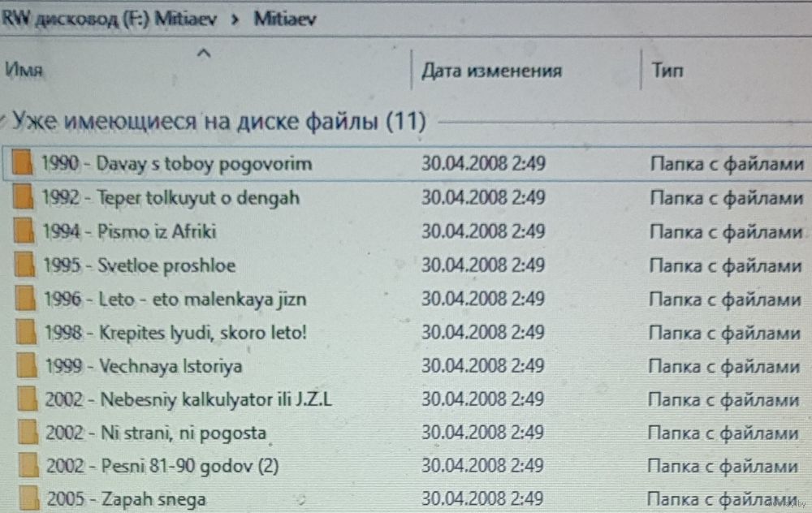
Task: Click Папка с файлами type for 2002 - Pesni 81-90 row
Action: tap(723, 466)
